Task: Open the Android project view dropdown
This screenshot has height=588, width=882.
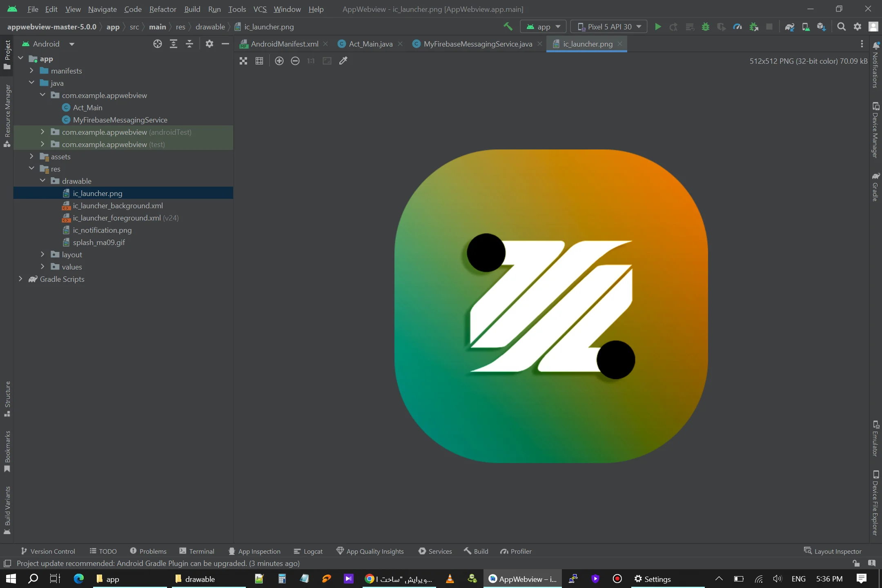Action: click(x=48, y=44)
